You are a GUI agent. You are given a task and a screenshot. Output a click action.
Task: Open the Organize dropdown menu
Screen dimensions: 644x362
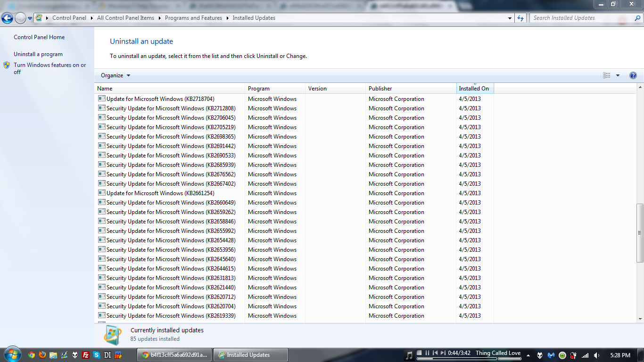tap(116, 75)
